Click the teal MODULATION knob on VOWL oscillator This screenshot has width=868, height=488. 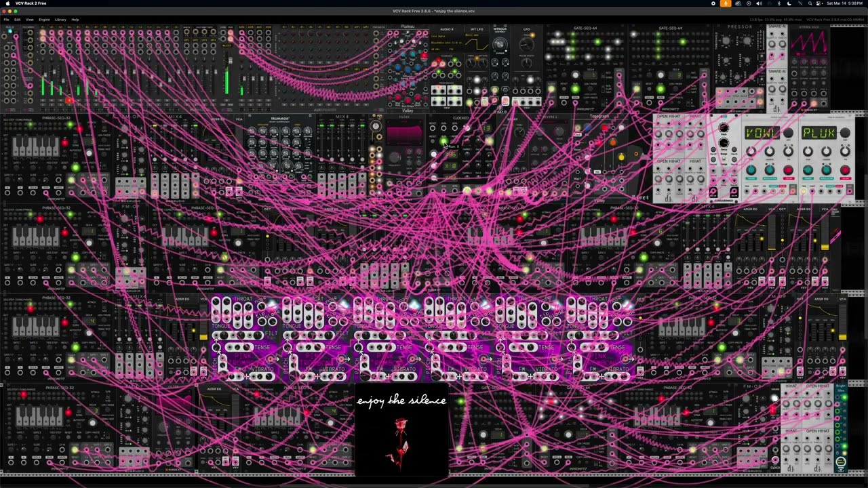pos(770,170)
